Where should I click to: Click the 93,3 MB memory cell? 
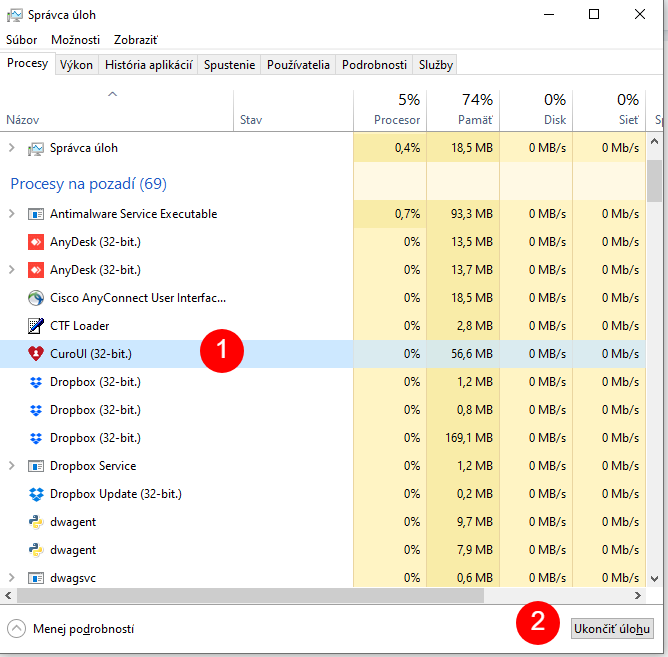(x=463, y=214)
